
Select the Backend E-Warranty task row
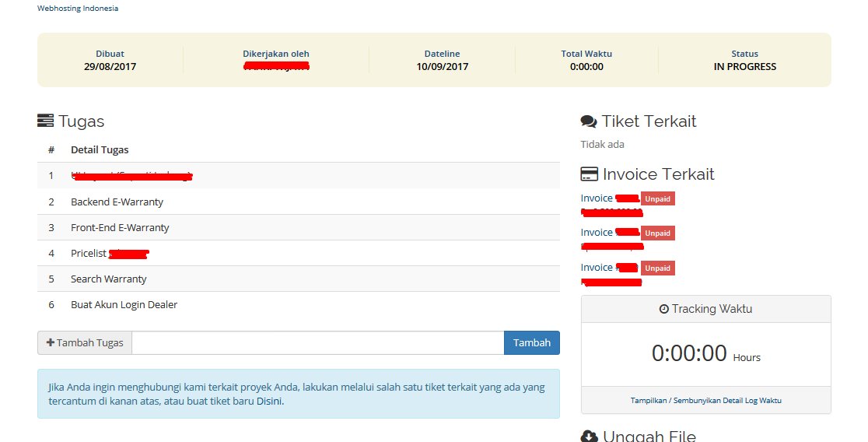[117, 202]
